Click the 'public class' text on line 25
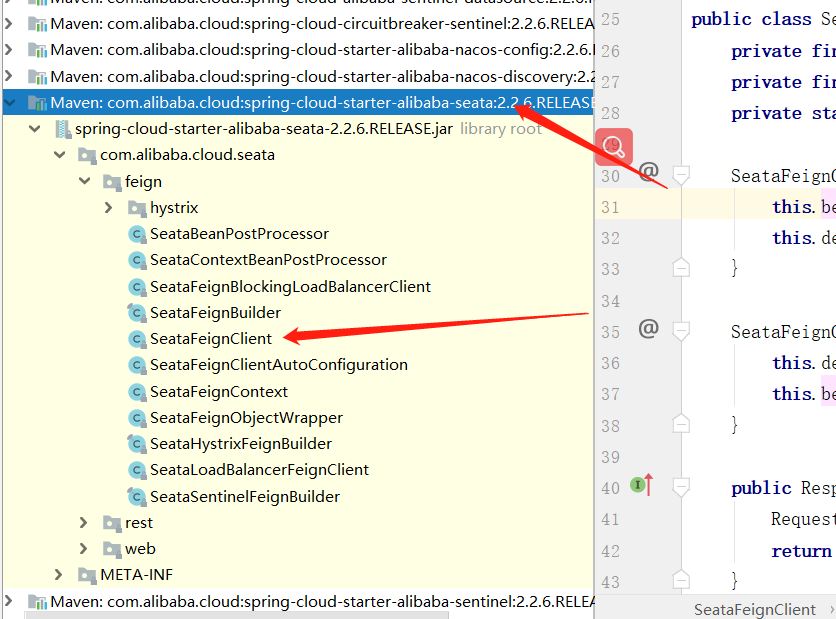This screenshot has width=836, height=619. coord(751,20)
